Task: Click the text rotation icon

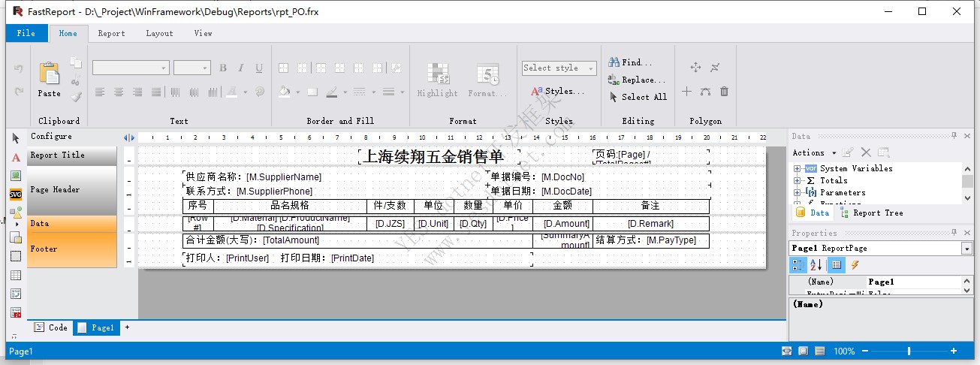Action: tap(260, 92)
